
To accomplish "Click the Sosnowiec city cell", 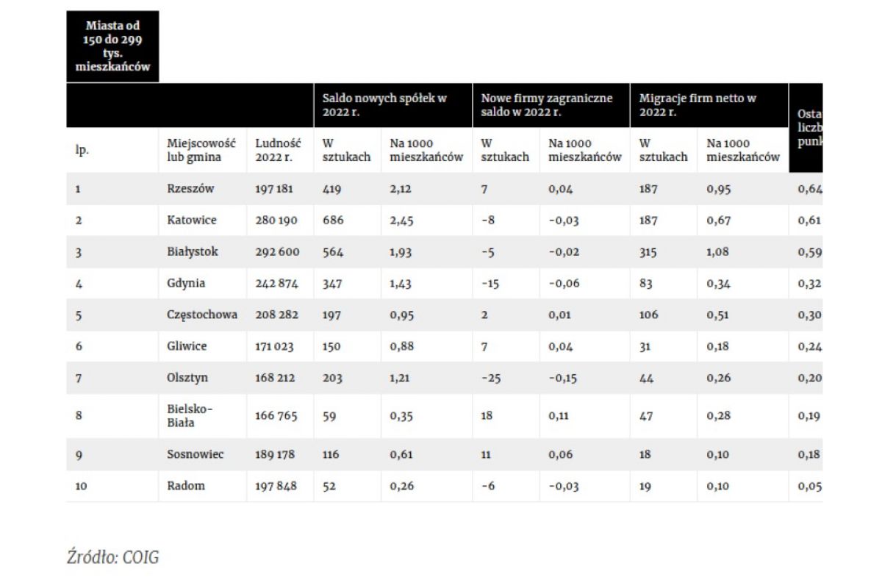I will pos(196,454).
